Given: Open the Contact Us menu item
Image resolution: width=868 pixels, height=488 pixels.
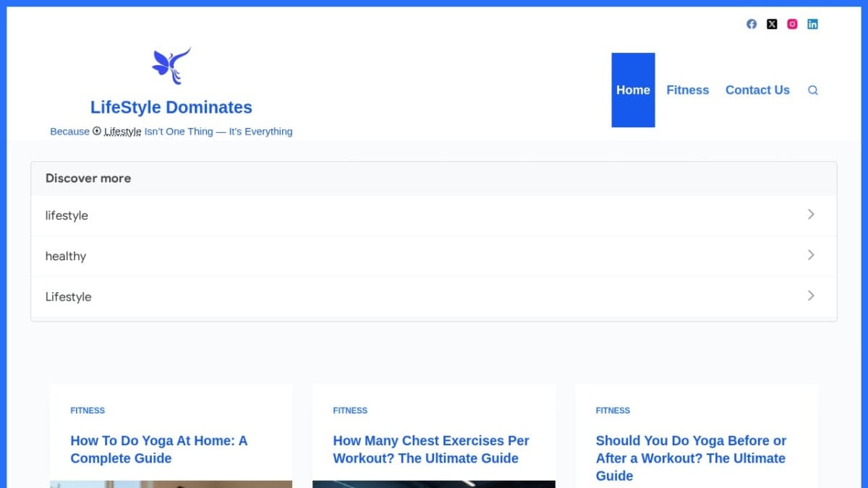Looking at the screenshot, I should click(757, 90).
